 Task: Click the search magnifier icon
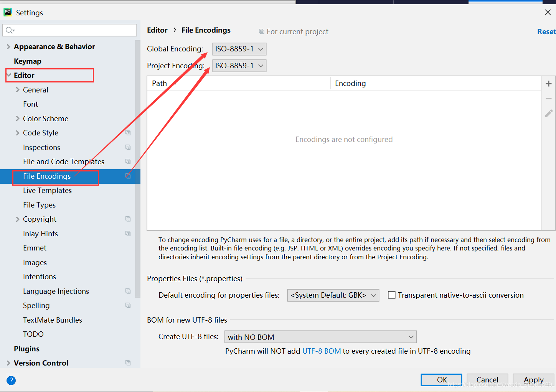click(10, 30)
